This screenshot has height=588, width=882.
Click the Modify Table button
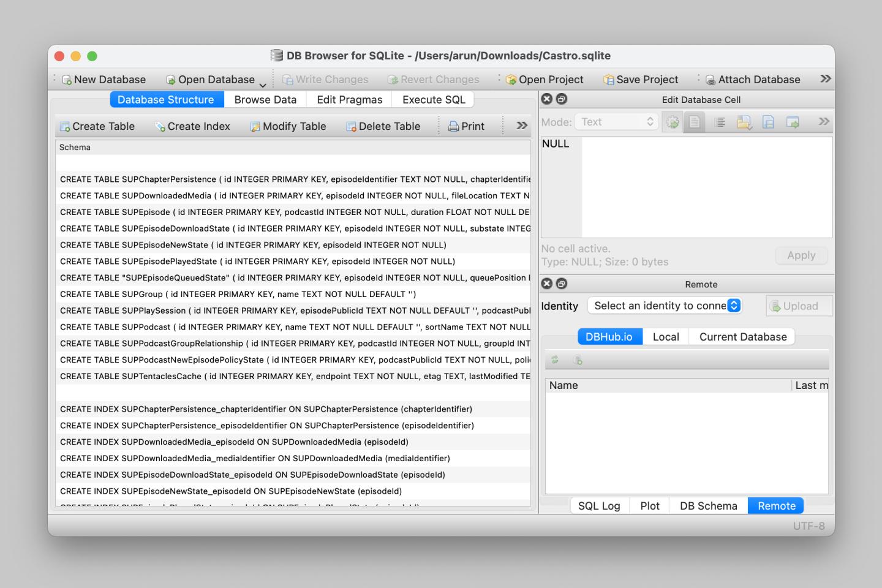point(288,127)
